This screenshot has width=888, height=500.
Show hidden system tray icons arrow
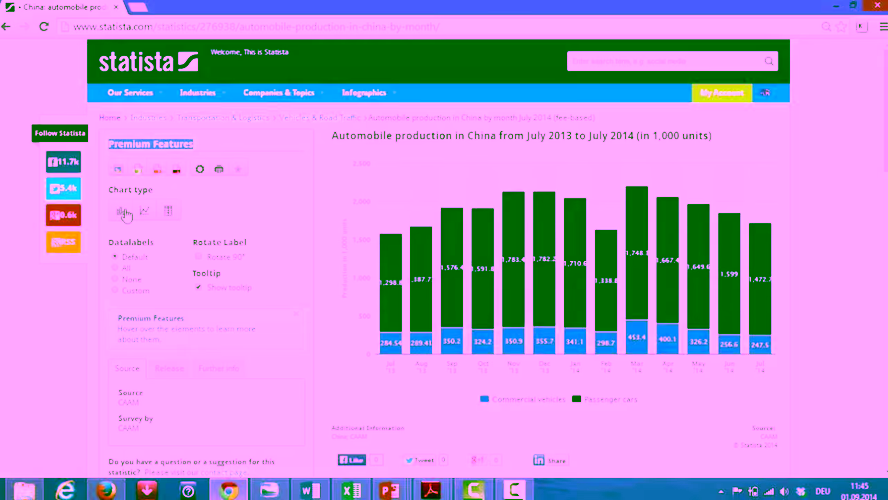point(720,492)
